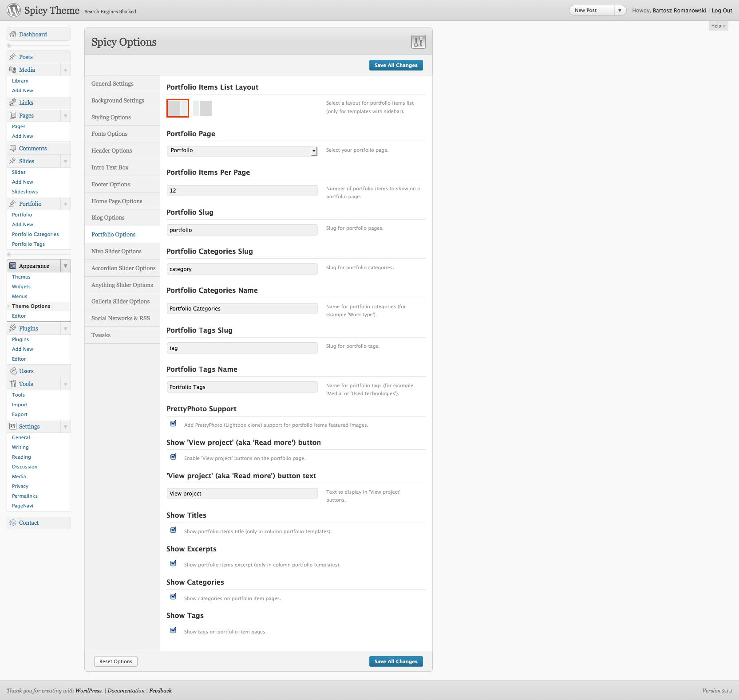Click the Links chain icon
Viewport: 739px width, 700px height.
click(13, 102)
